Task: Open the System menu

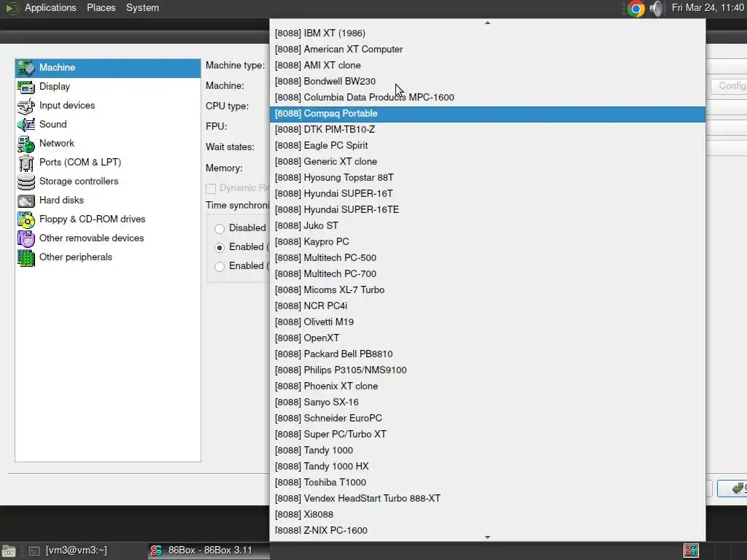Action: pos(142,7)
